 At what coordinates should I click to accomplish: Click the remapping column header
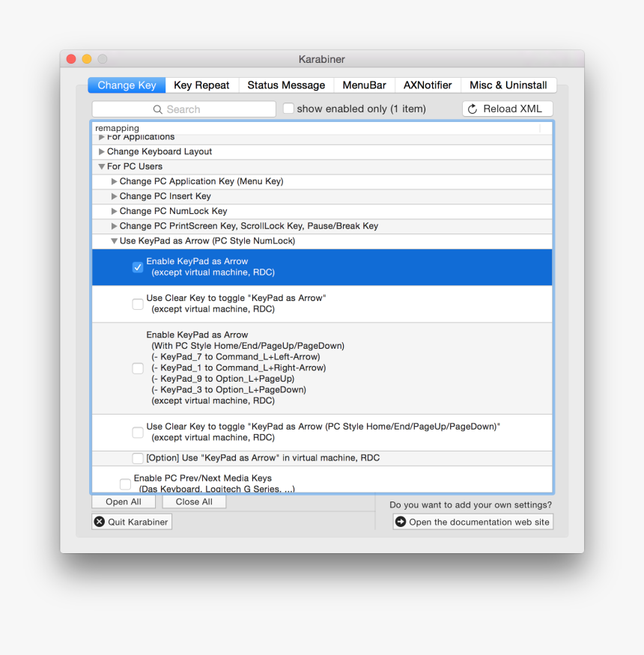[316, 128]
